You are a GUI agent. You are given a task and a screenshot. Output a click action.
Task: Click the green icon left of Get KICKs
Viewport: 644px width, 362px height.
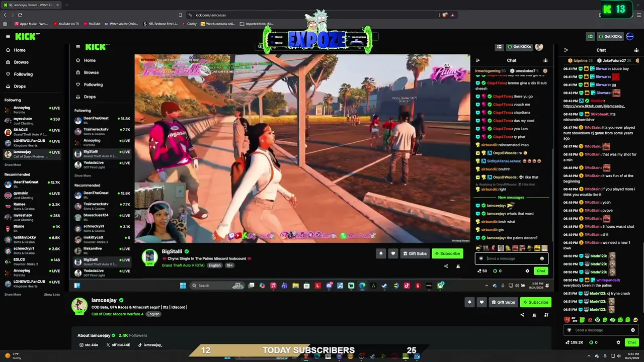[590, 36]
